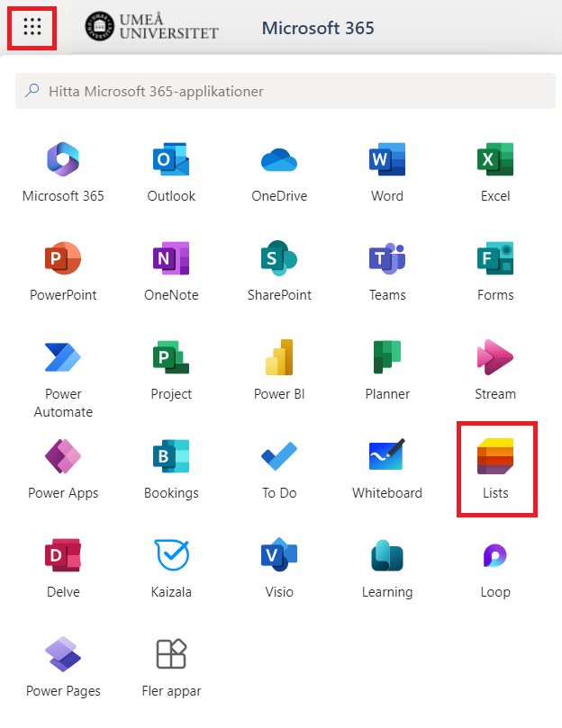Launch Outlook

pyautogui.click(x=171, y=159)
